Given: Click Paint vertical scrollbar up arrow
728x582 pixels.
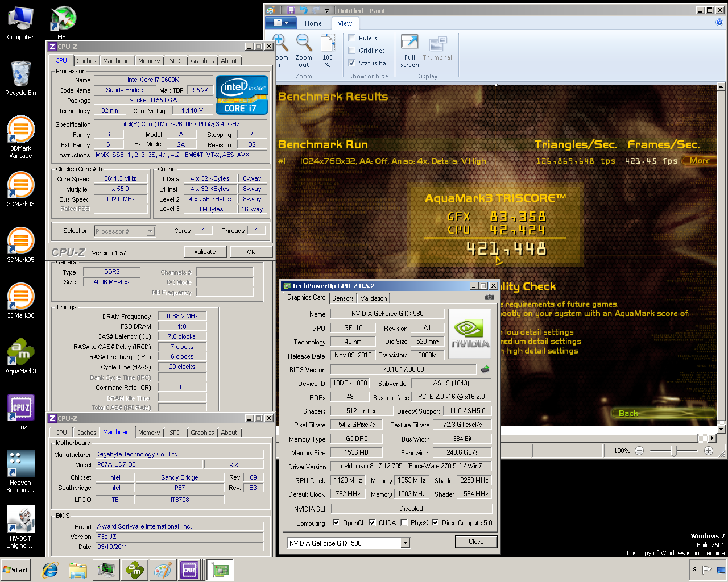Looking at the screenshot, I should (721, 87).
